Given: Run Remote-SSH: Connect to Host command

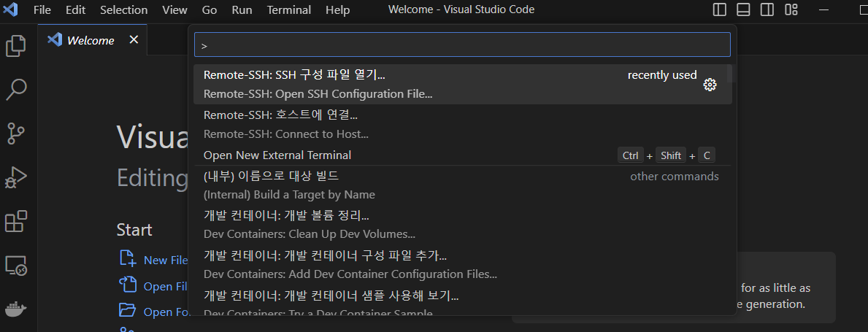Looking at the screenshot, I should pos(462,125).
